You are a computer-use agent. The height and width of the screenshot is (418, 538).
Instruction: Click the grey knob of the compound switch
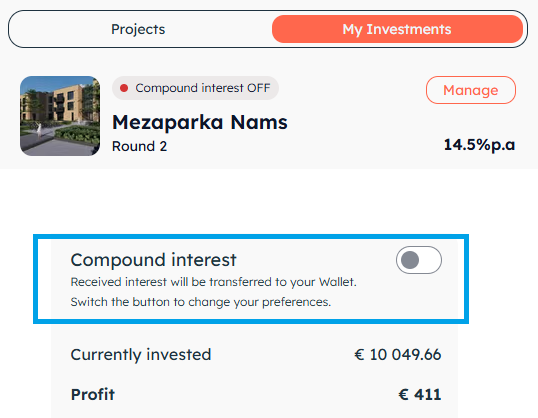pyautogui.click(x=410, y=260)
